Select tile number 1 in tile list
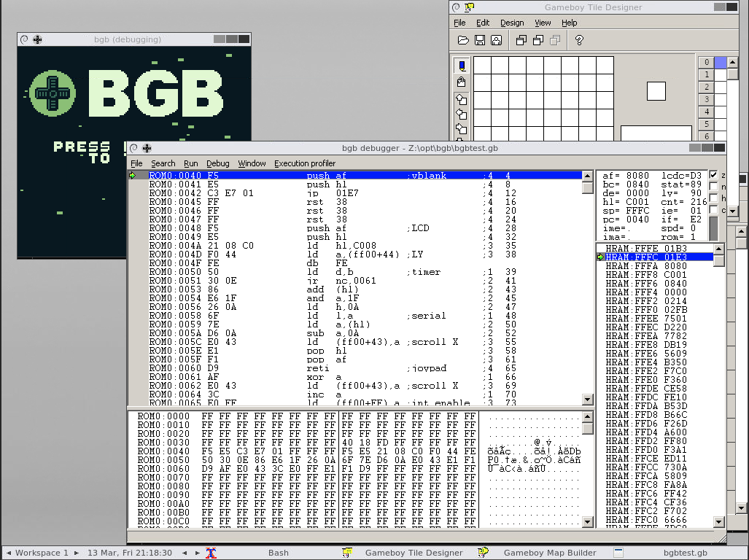This screenshot has width=749, height=560. pos(707,74)
